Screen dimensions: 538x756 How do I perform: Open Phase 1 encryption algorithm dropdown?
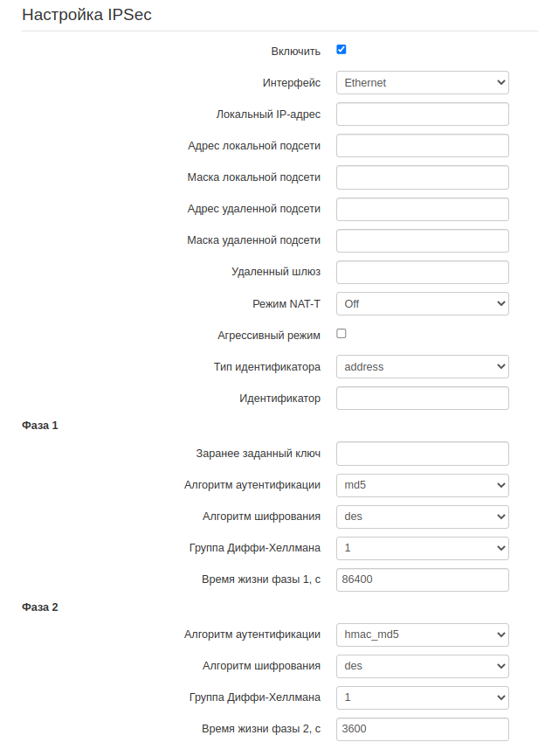coord(422,517)
